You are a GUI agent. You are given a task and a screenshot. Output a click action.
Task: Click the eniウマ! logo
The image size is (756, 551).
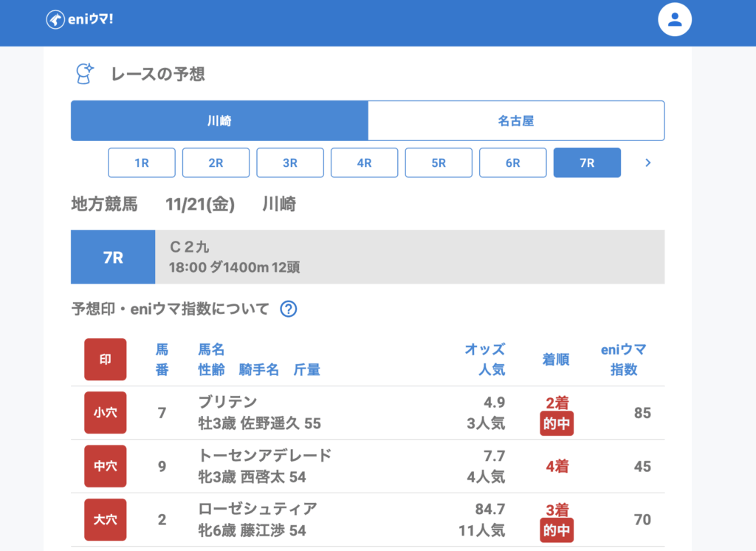pos(79,20)
